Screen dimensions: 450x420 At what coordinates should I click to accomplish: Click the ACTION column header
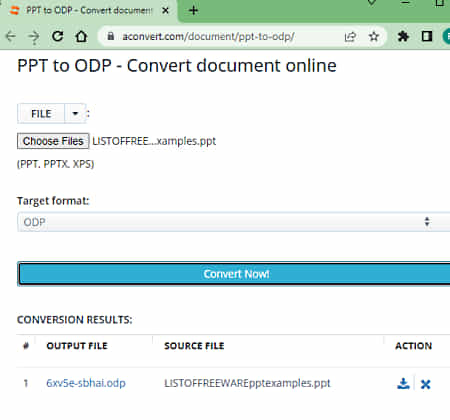414,346
